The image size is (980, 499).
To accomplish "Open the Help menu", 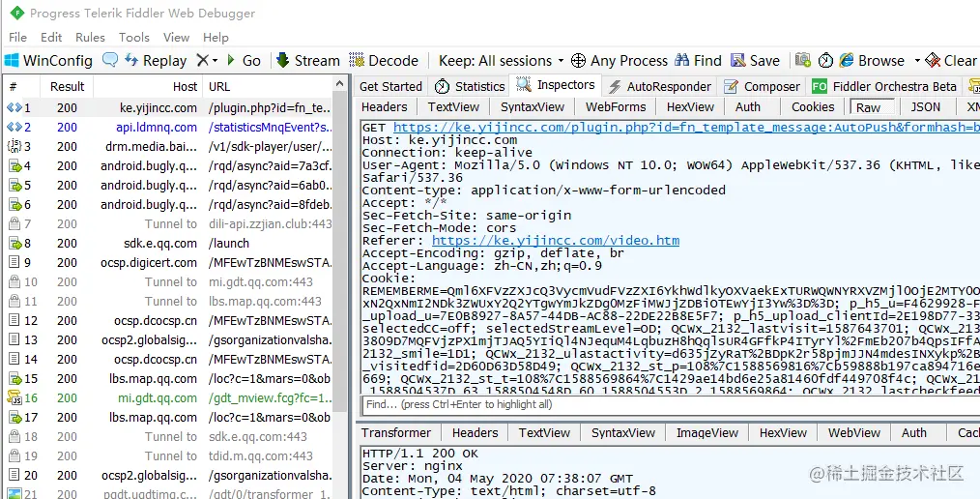I will tap(216, 38).
